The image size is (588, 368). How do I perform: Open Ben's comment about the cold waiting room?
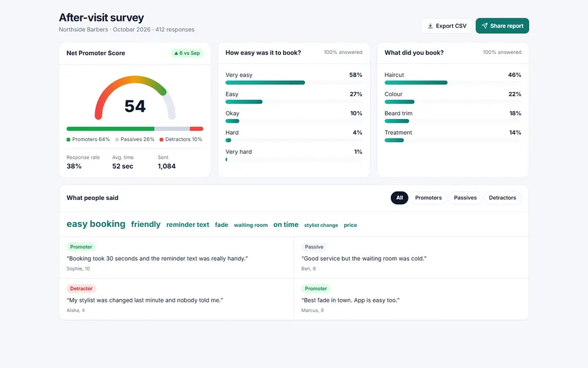point(411,258)
